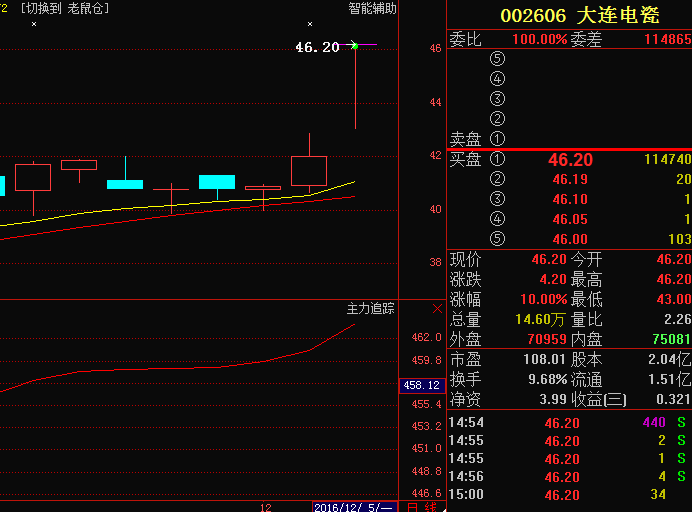The height and width of the screenshot is (512, 692).
Task: Click the circled 5 buy level icon
Action: click(x=497, y=239)
